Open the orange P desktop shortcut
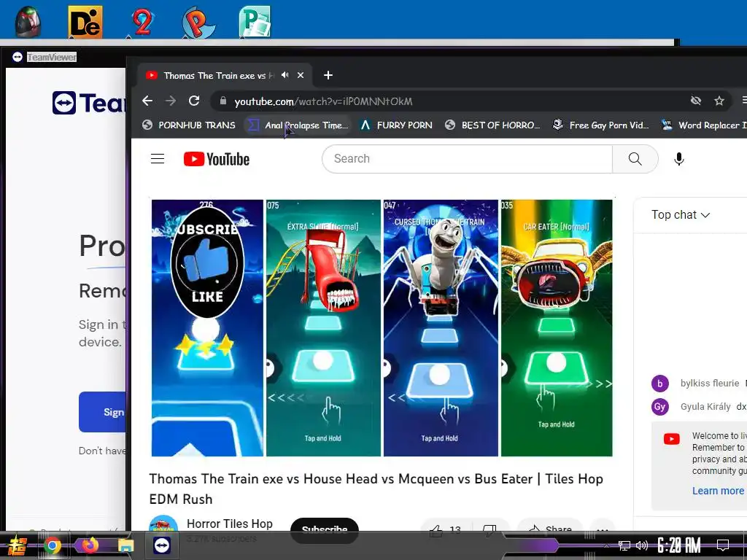Viewport: 747px width, 560px height. tap(198, 22)
